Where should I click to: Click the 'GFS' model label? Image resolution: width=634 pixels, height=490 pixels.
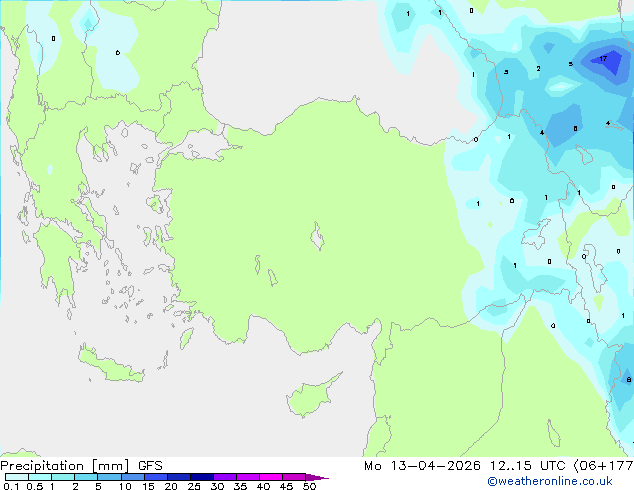tap(150, 466)
